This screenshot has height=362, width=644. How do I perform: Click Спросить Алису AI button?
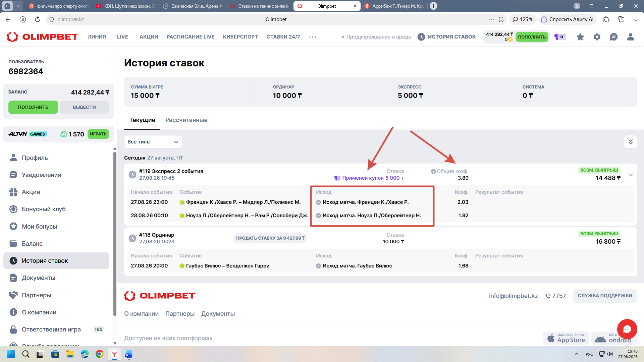568,19
